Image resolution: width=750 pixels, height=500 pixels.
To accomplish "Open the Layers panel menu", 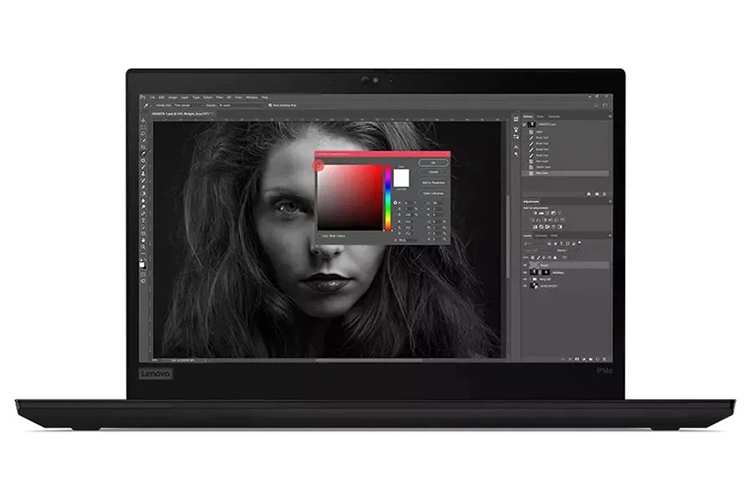I will [x=610, y=235].
